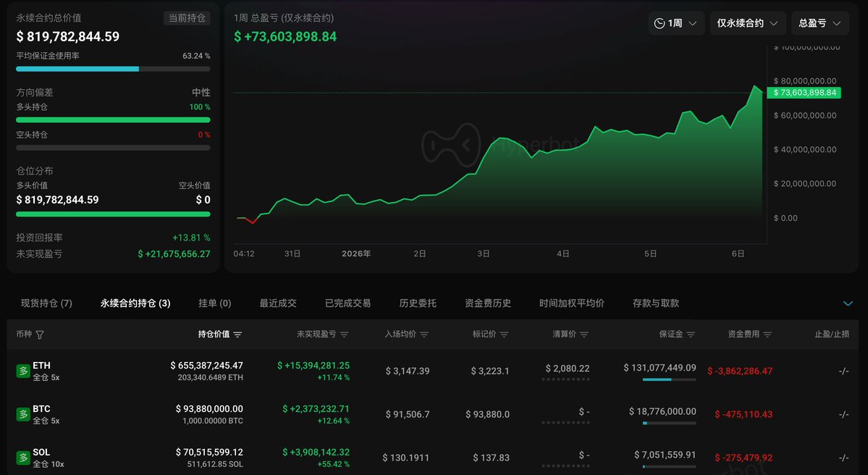Screen dimensions: 868x475
Task: Click SOL unrealized PnL +3,908,142.32
Action: tap(316, 452)
